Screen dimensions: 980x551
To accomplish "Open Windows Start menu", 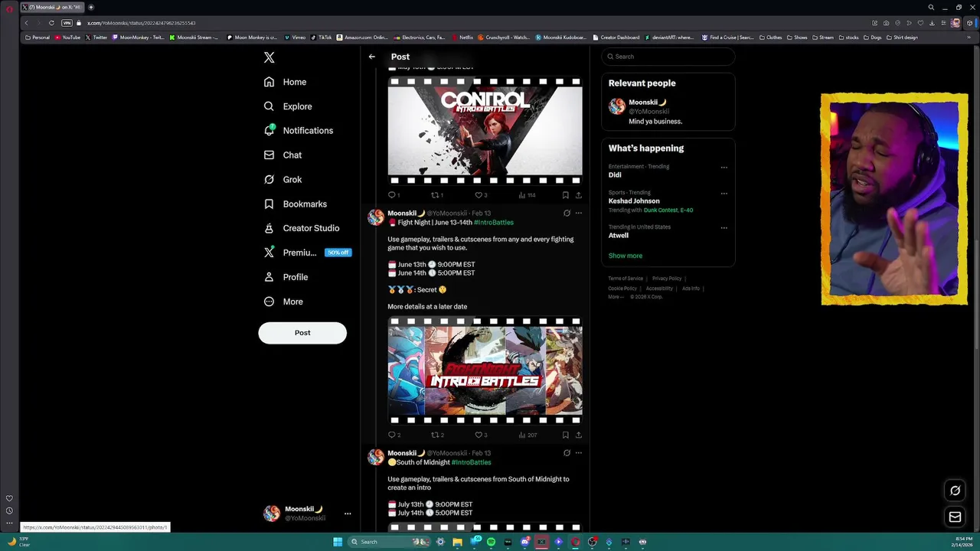I will (x=338, y=542).
